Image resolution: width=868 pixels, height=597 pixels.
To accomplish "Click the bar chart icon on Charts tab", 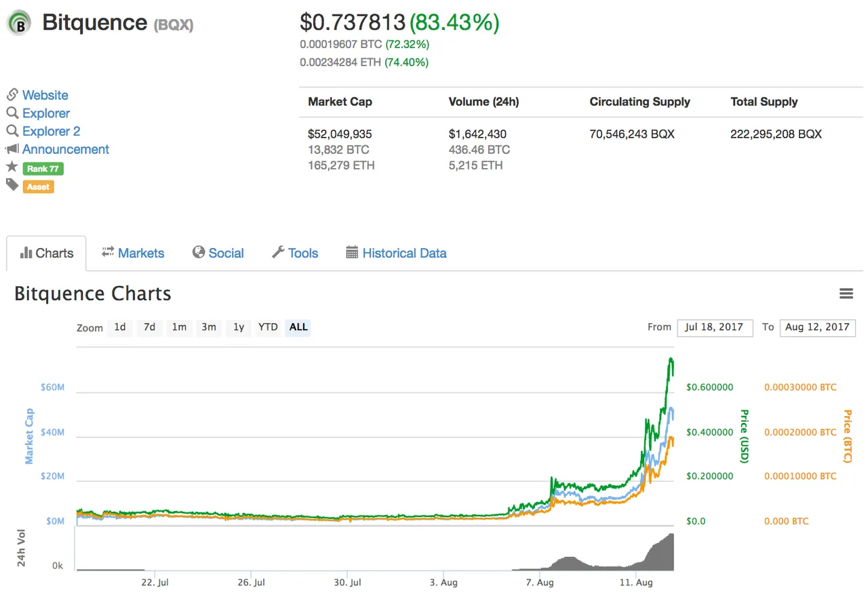I will 26,253.
